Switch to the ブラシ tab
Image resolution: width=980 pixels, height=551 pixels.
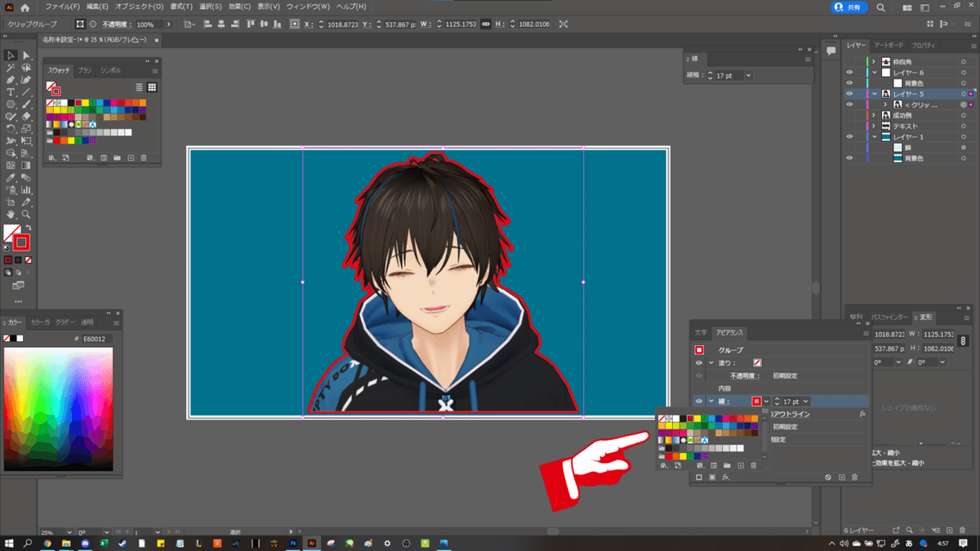[85, 71]
